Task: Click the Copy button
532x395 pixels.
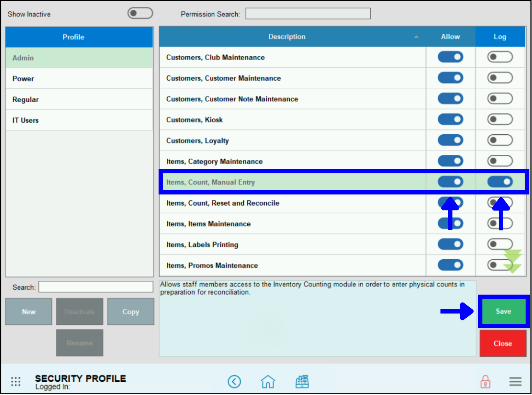Action: 130,311
